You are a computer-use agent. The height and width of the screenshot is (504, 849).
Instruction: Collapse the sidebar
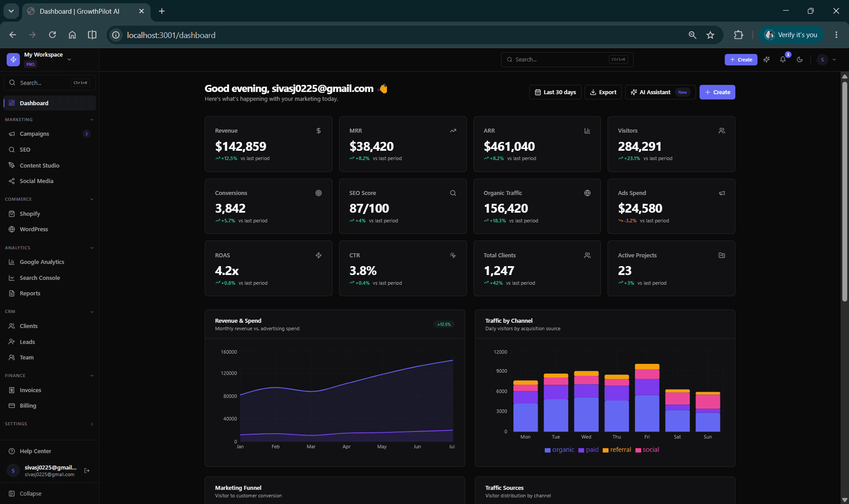click(25, 494)
